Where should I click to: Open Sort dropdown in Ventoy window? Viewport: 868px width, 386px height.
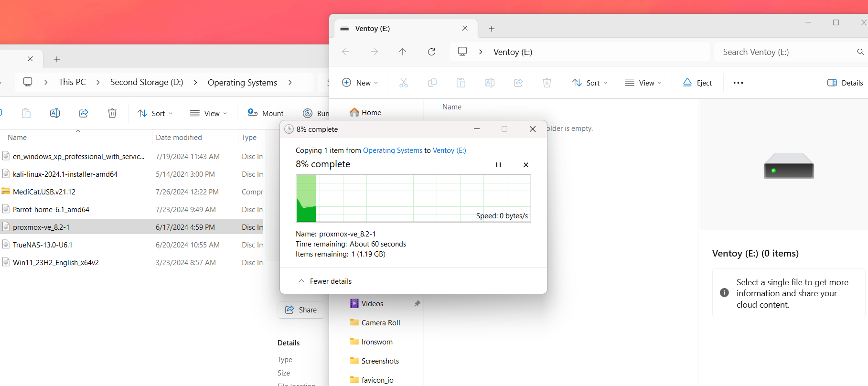[x=590, y=83]
